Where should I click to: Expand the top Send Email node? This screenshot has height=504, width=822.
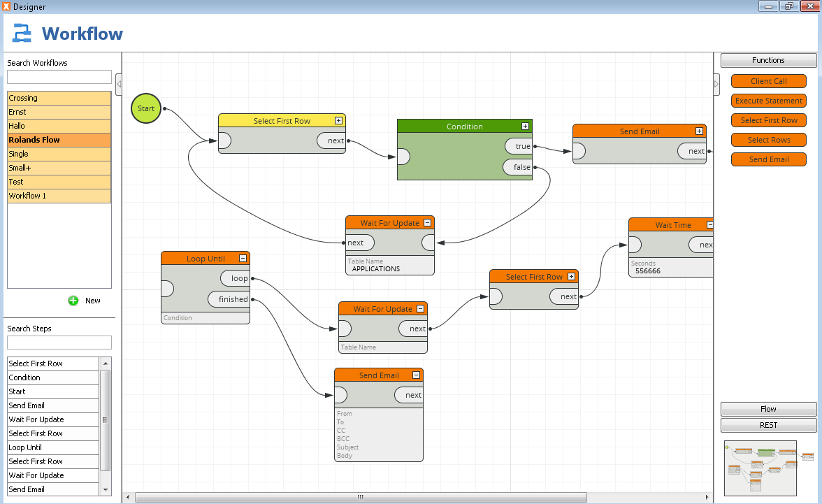[699, 131]
